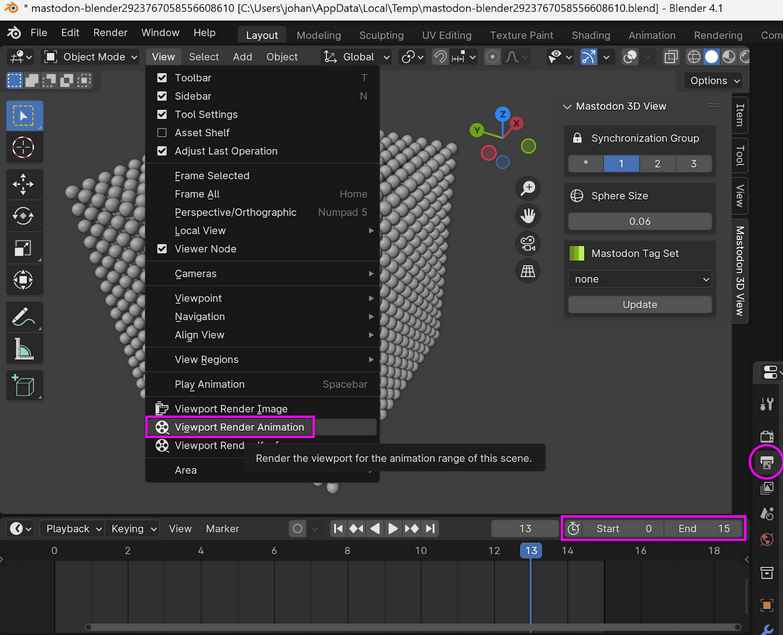784x635 pixels.
Task: Toggle proportional editing in header
Action: 492,57
